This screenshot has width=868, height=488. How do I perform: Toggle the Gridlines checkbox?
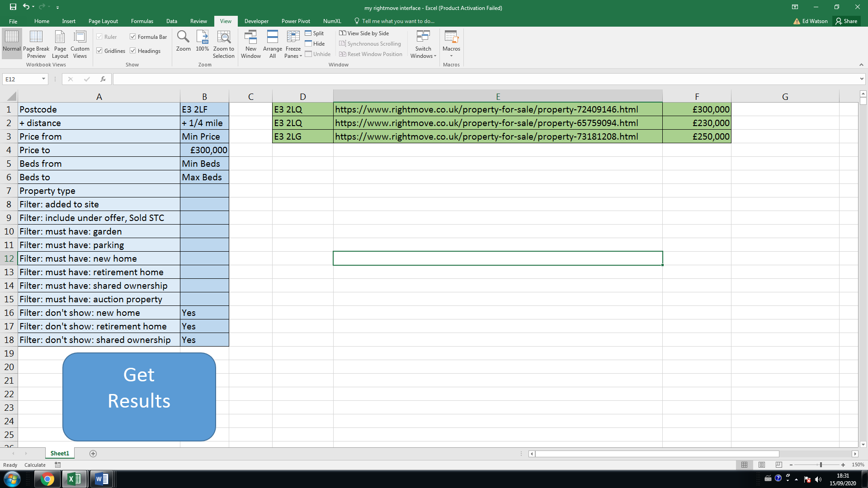(x=99, y=51)
